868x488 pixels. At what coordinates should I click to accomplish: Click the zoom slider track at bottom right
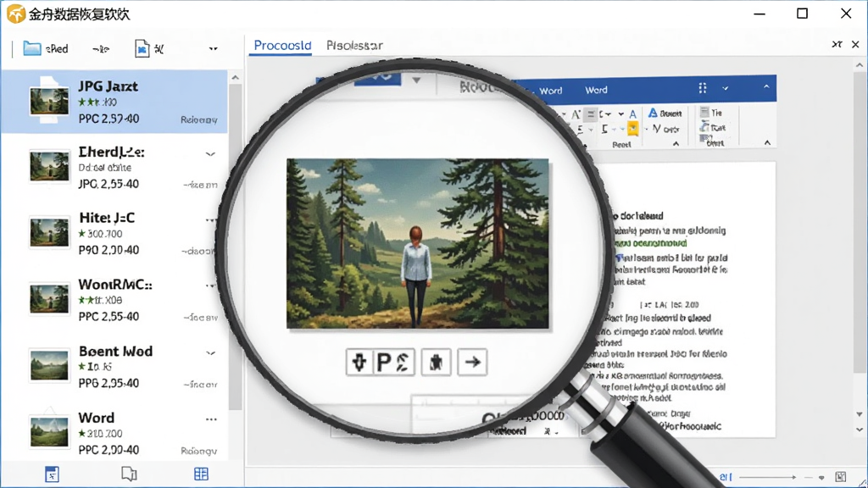click(768, 477)
